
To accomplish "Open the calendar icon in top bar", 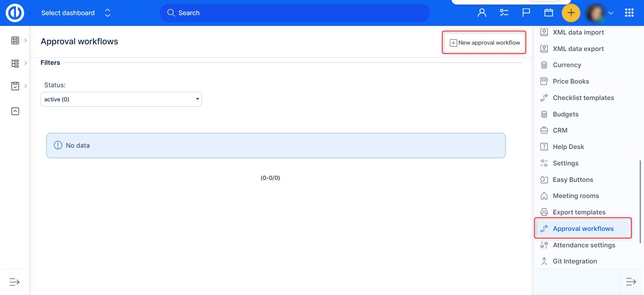I will 548,13.
